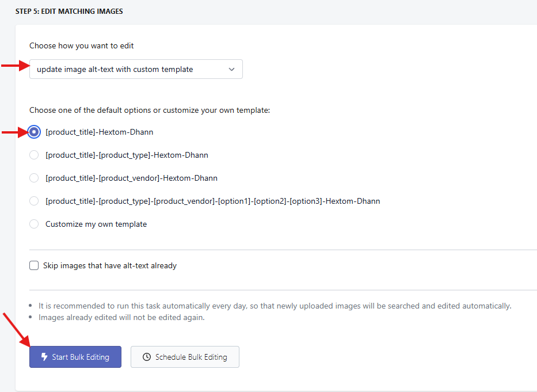537x392 pixels.
Task: Click the clock icon on Schedule Bulk Editing
Action: (x=146, y=357)
